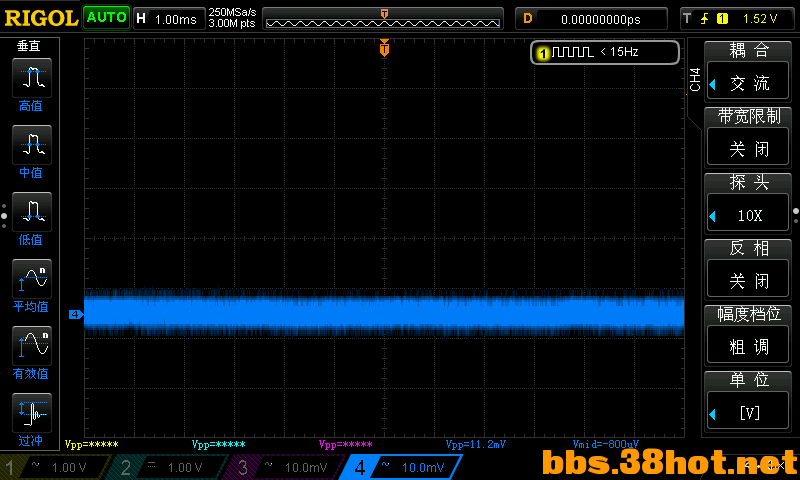Toggle the 幅度档位 粗调 coarse adjust setting

(748, 346)
